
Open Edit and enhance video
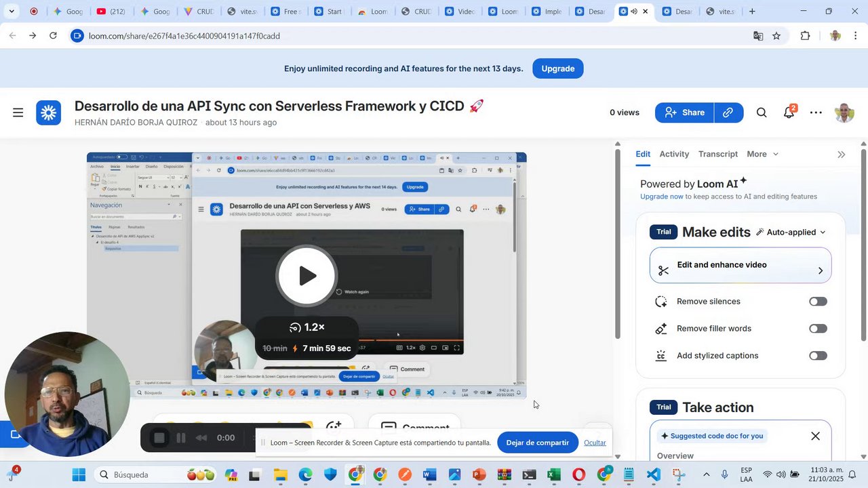[x=741, y=265]
